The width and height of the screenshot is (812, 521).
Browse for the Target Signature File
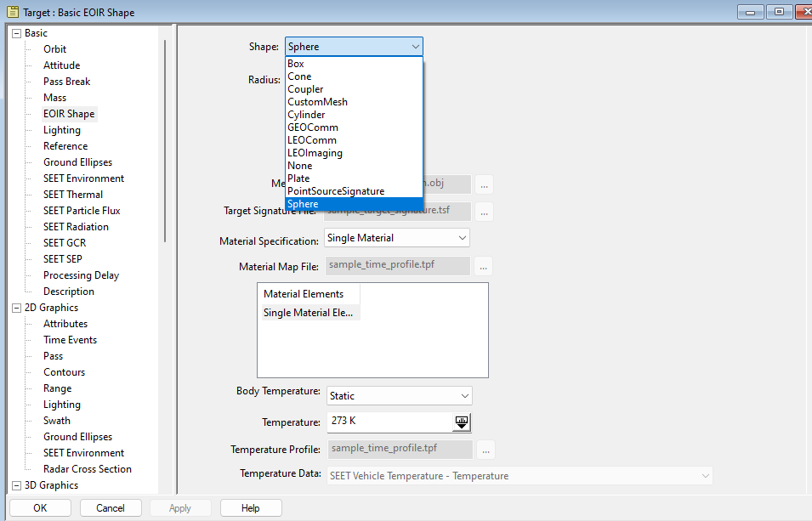coord(483,211)
